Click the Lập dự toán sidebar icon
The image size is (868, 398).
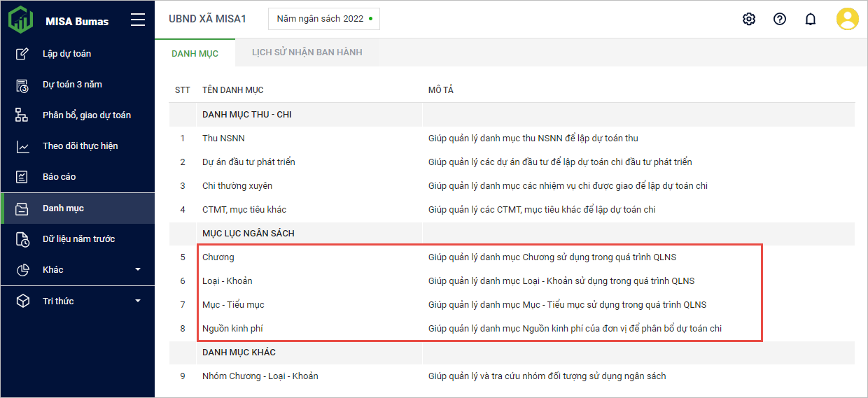pos(22,54)
